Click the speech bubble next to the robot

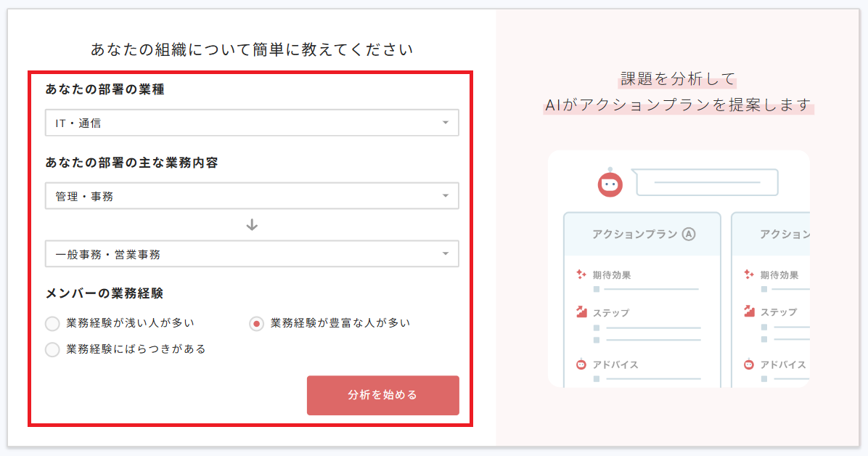705,182
